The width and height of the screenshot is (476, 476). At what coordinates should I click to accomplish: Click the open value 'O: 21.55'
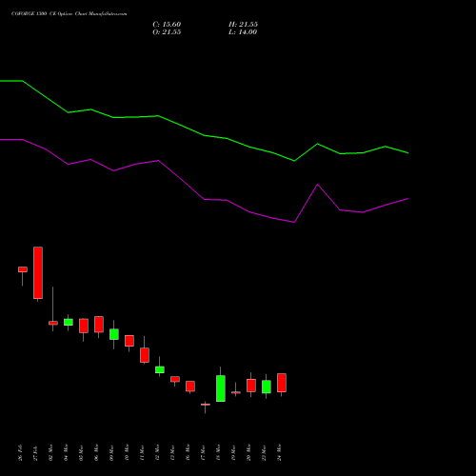click(x=167, y=32)
